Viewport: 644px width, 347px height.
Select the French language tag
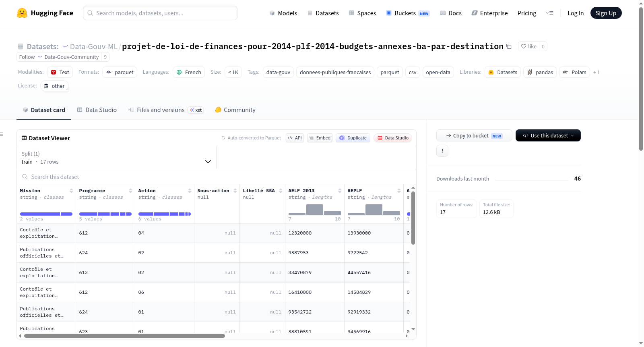pos(189,72)
